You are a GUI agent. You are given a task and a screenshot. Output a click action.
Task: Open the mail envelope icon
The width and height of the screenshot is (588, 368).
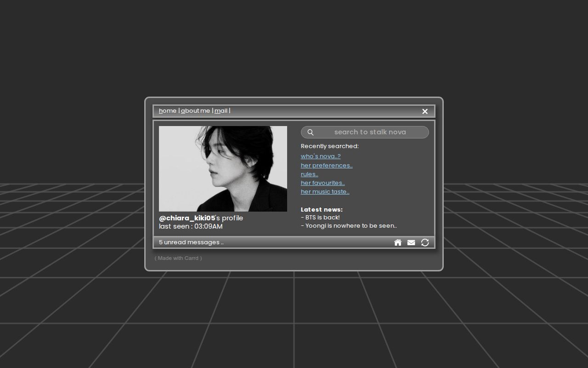click(411, 242)
